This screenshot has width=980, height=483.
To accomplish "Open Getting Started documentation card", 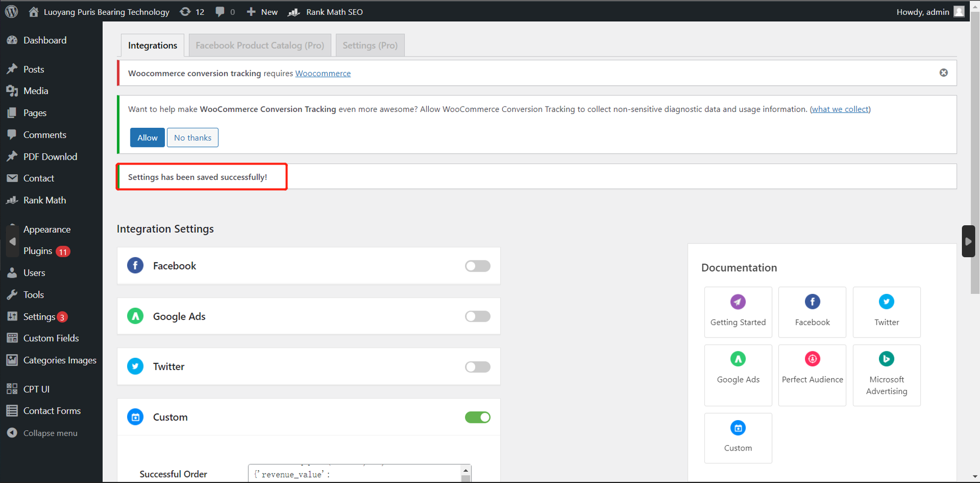I will click(x=738, y=312).
